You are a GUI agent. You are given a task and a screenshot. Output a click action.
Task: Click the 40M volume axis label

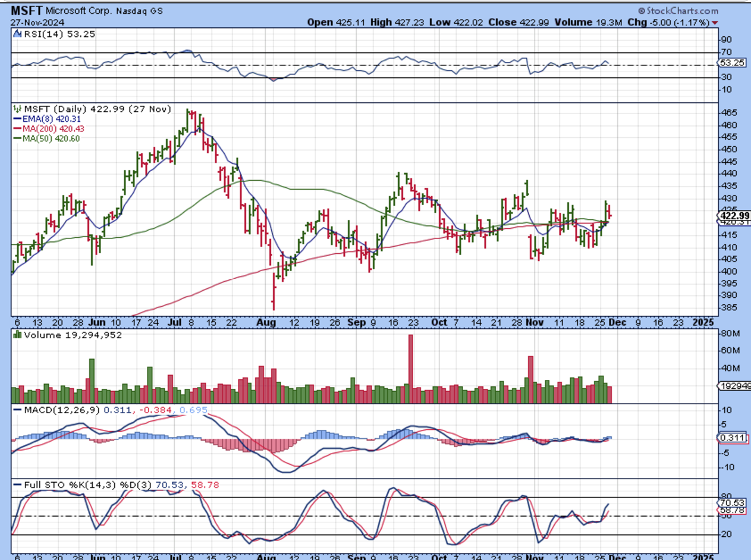729,368
